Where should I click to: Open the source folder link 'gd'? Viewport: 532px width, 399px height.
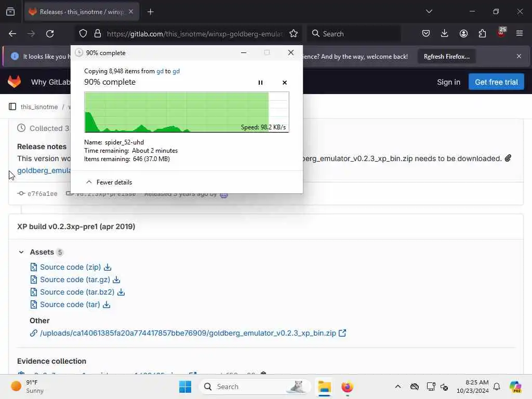[160, 71]
